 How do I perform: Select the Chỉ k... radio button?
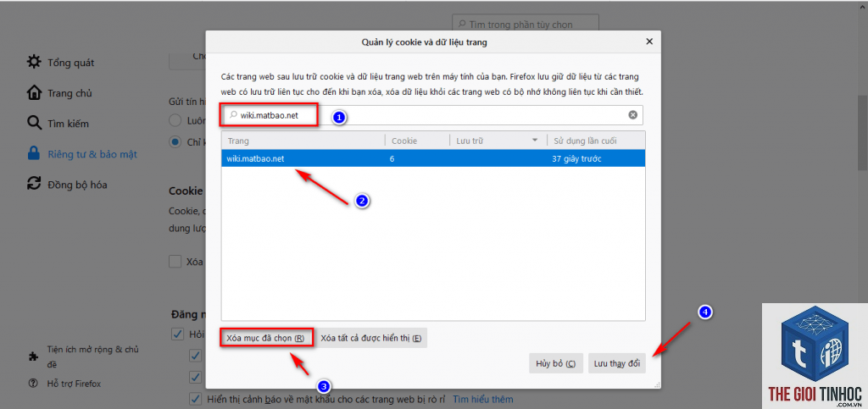[x=175, y=142]
